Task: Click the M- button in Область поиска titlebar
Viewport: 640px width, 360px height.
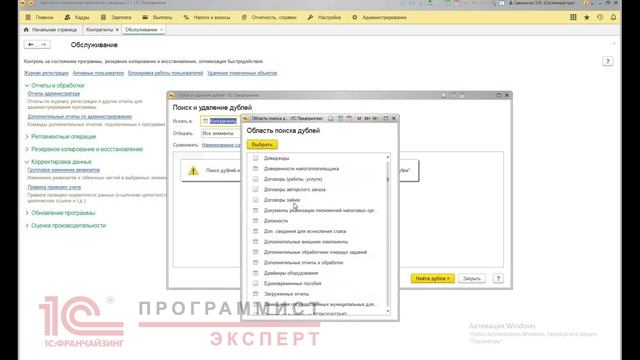Action: coord(375,118)
